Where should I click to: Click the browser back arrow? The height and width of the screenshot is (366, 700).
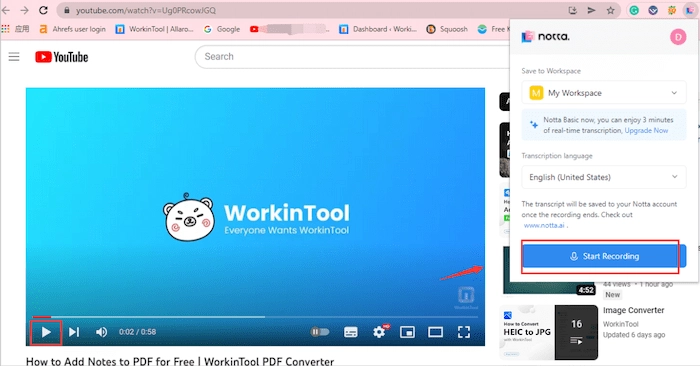click(6, 10)
